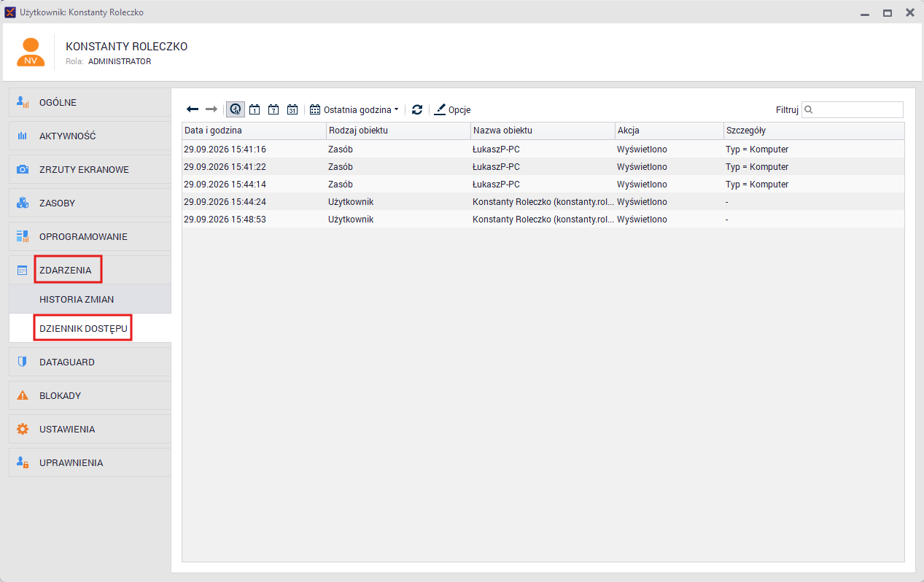This screenshot has height=582, width=924.
Task: Click the KONSTANTY ROLECZKO name in the header
Action: pyautogui.click(x=127, y=47)
